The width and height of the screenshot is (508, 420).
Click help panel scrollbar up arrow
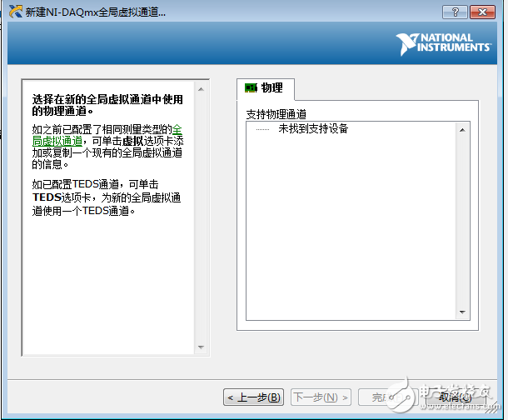click(x=201, y=89)
